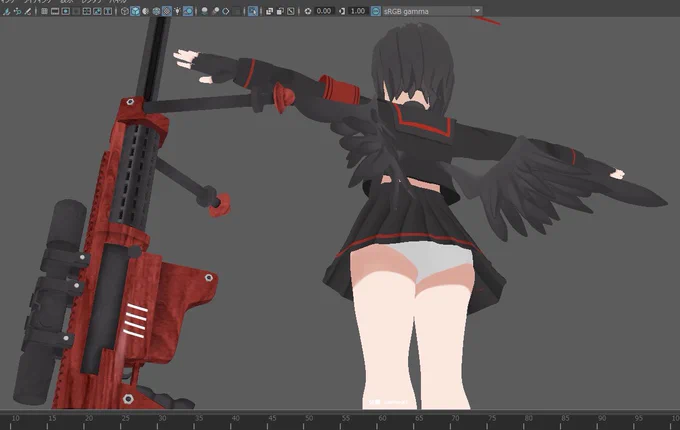The height and width of the screenshot is (430, 680).
Task: Toggle the Safe Title overlay
Action: pyautogui.click(x=108, y=11)
